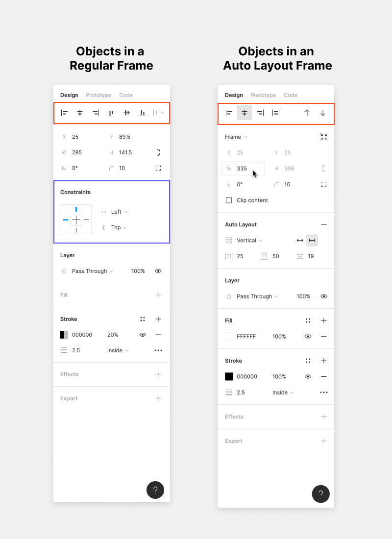Open the Vertical auto layout direction dropdown
The height and width of the screenshot is (539, 392).
249,240
